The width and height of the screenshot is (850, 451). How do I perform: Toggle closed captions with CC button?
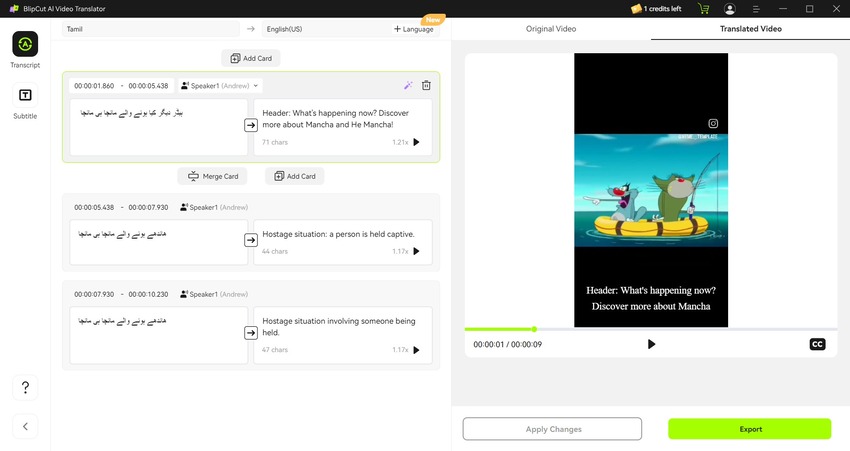pos(817,344)
